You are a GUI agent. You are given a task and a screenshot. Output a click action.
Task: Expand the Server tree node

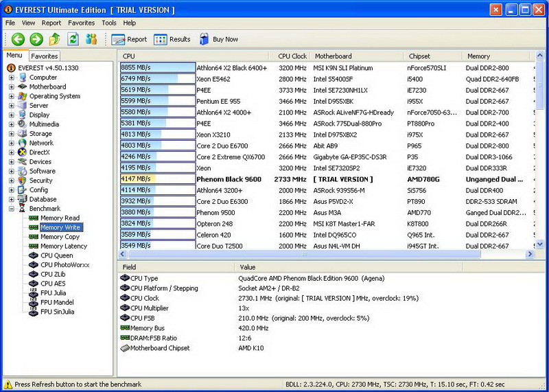click(12, 106)
